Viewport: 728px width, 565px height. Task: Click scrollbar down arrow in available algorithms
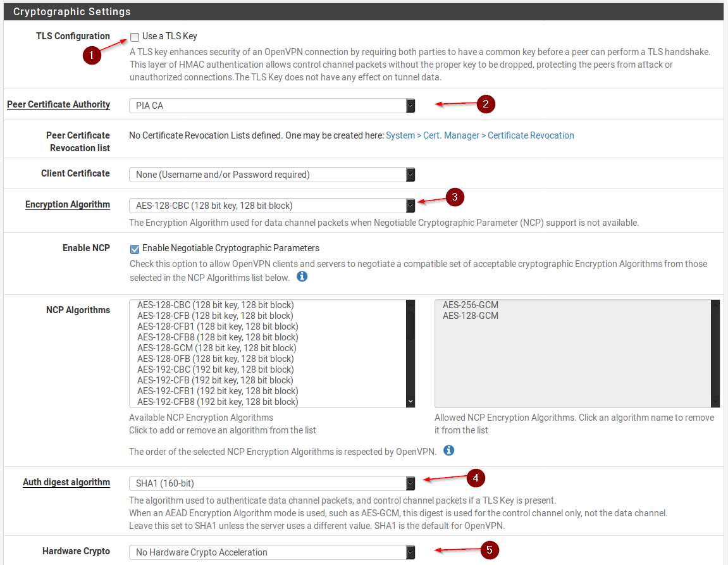(410, 402)
